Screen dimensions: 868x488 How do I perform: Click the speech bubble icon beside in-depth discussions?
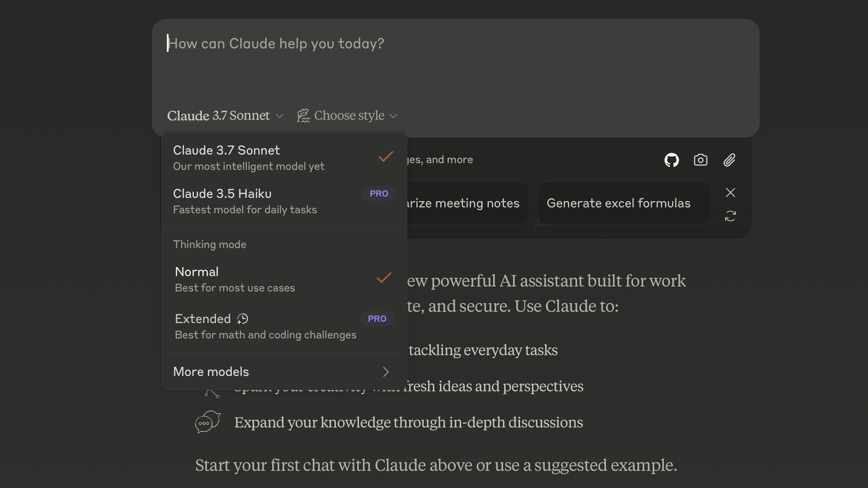tap(207, 422)
